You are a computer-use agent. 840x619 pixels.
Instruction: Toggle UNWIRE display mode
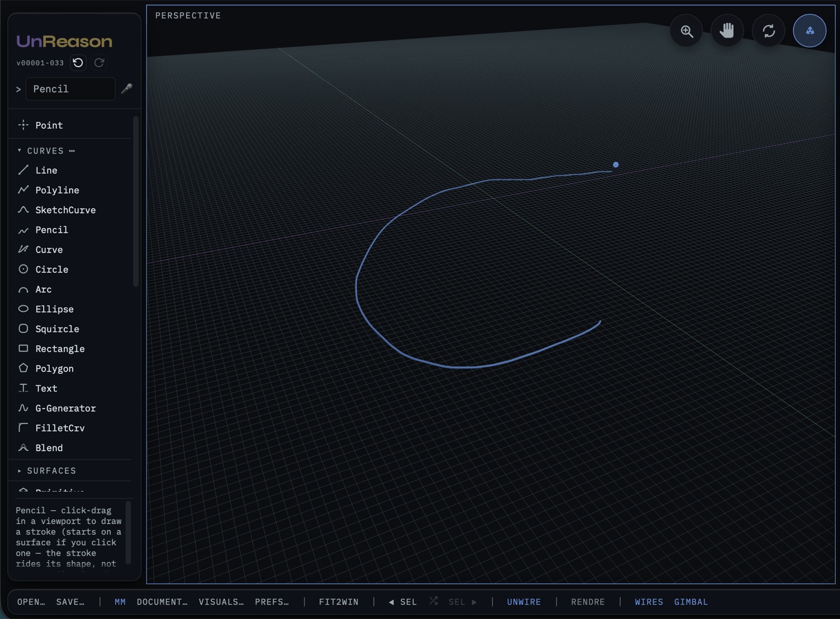(x=524, y=602)
